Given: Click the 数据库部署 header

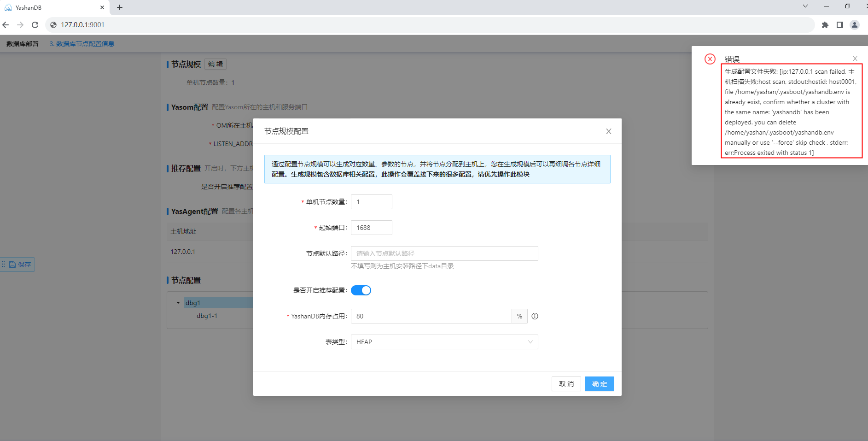Looking at the screenshot, I should click(x=23, y=44).
